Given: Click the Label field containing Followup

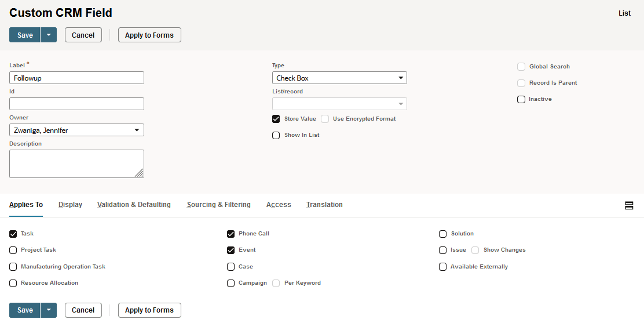Looking at the screenshot, I should pos(76,78).
